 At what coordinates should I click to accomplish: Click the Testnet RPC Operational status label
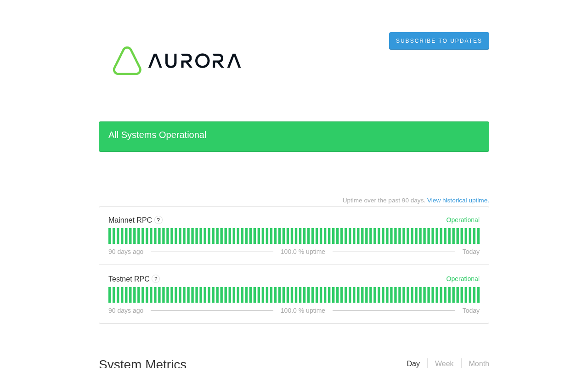(x=463, y=279)
